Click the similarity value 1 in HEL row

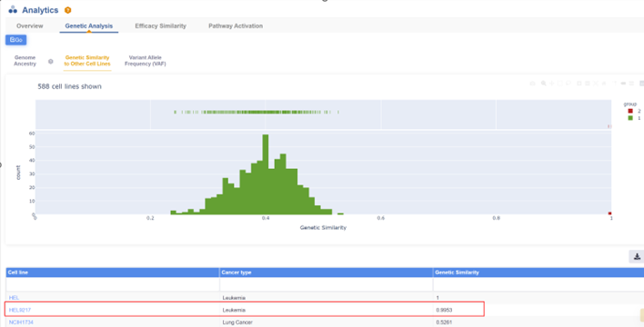(x=438, y=297)
